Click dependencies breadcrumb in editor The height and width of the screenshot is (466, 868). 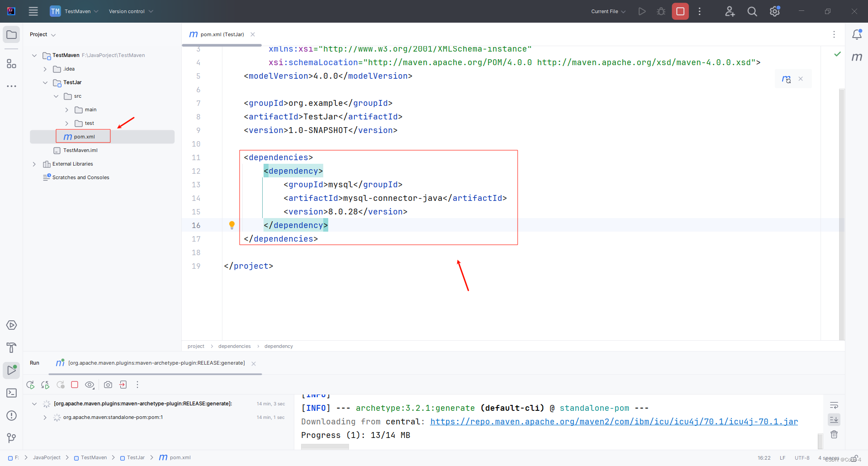(234, 346)
